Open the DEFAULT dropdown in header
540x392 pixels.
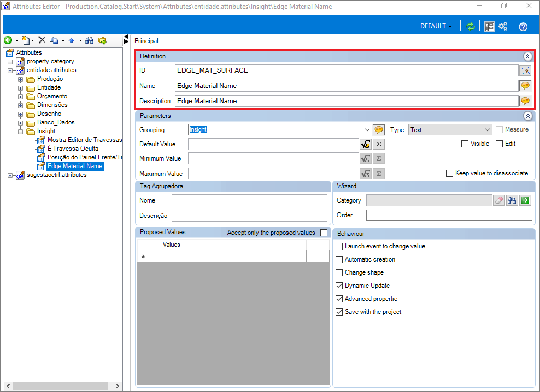436,26
